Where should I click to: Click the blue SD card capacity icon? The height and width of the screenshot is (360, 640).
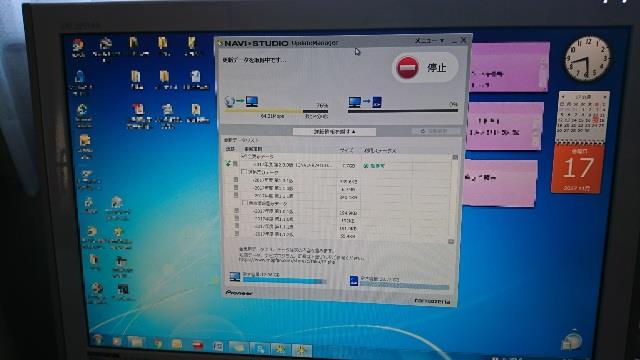353,280
